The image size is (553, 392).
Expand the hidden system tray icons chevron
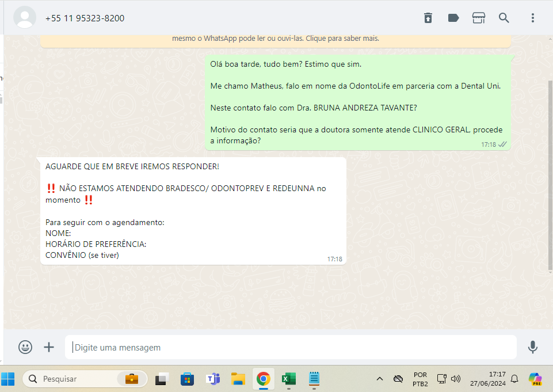(x=380, y=378)
